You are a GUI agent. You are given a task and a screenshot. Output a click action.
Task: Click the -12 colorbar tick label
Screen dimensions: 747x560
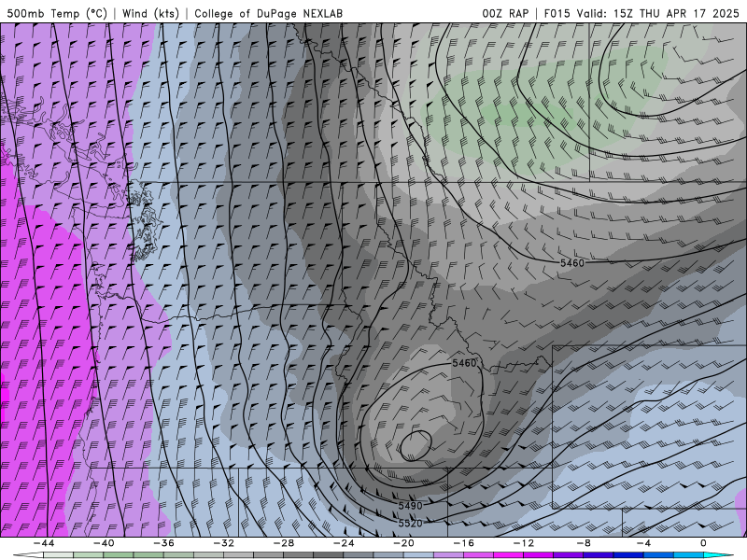click(x=524, y=543)
